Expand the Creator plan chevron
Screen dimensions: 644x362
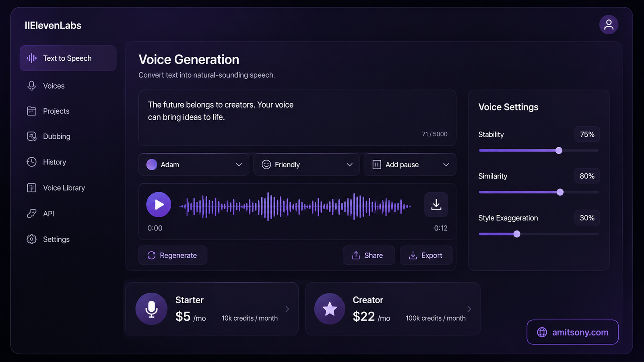coord(469,309)
